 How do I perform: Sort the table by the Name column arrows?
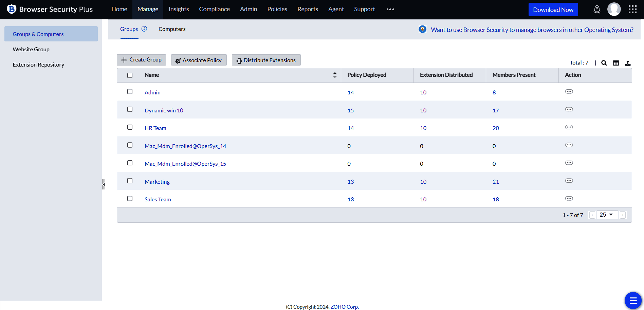tap(335, 75)
